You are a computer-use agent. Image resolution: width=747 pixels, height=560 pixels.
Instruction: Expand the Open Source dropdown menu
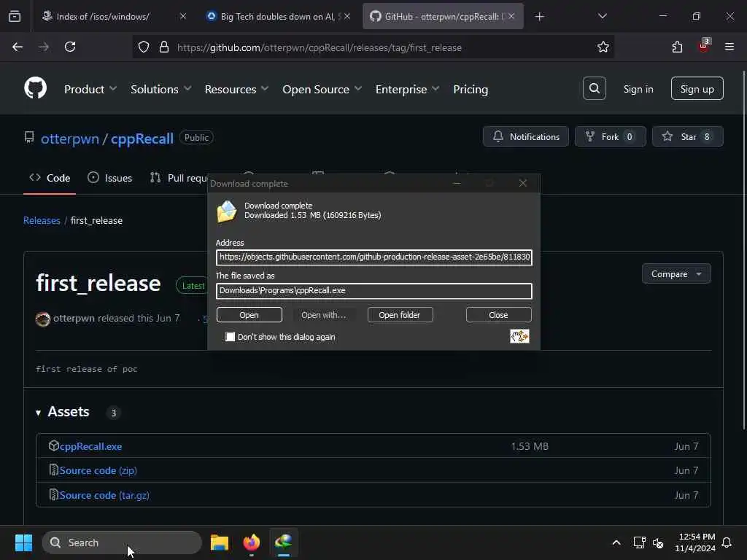(322, 89)
